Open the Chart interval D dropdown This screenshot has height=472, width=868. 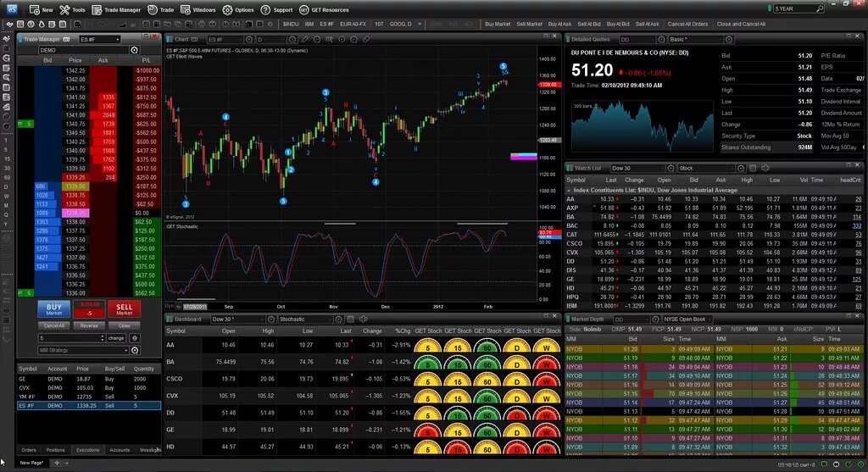(x=272, y=39)
